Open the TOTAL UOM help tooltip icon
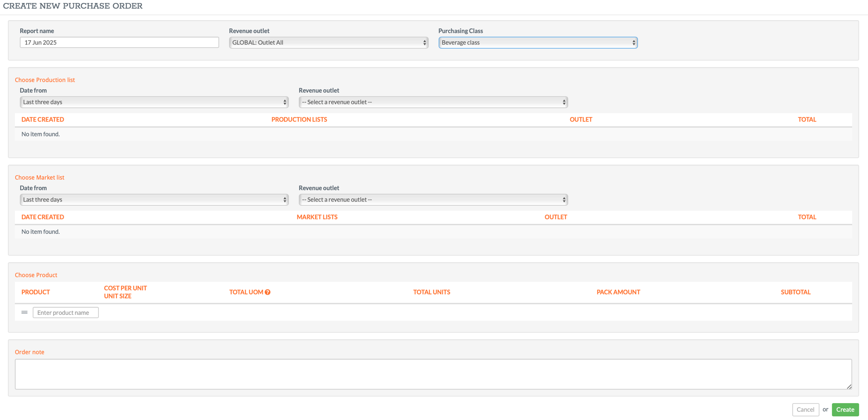868x420 pixels. pyautogui.click(x=269, y=292)
